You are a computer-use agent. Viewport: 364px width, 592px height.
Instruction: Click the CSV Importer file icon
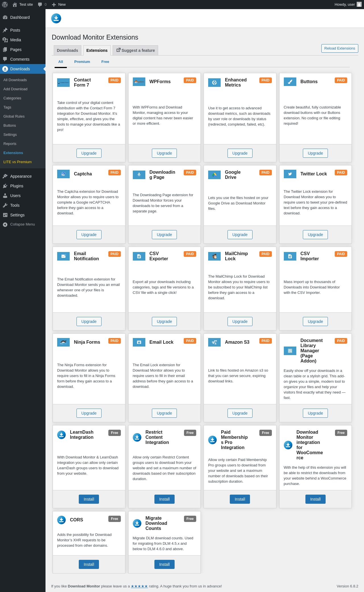(290, 256)
